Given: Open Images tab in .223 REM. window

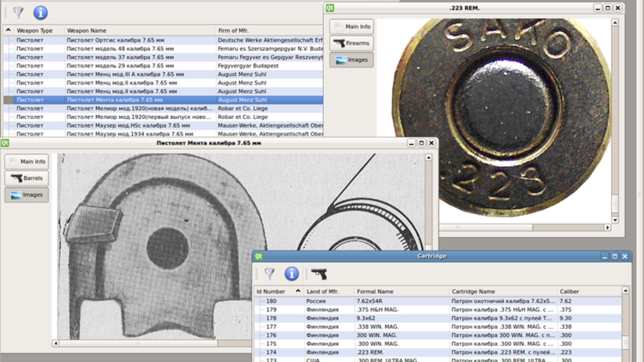Looking at the screenshot, I should point(351,60).
